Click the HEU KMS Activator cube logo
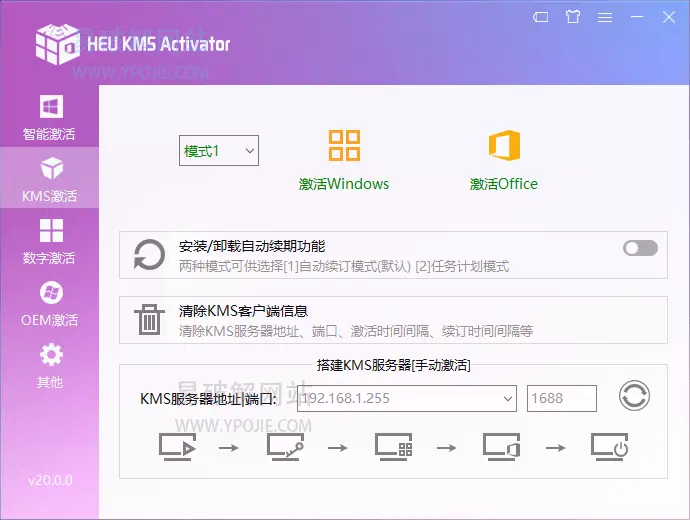 pos(57,44)
